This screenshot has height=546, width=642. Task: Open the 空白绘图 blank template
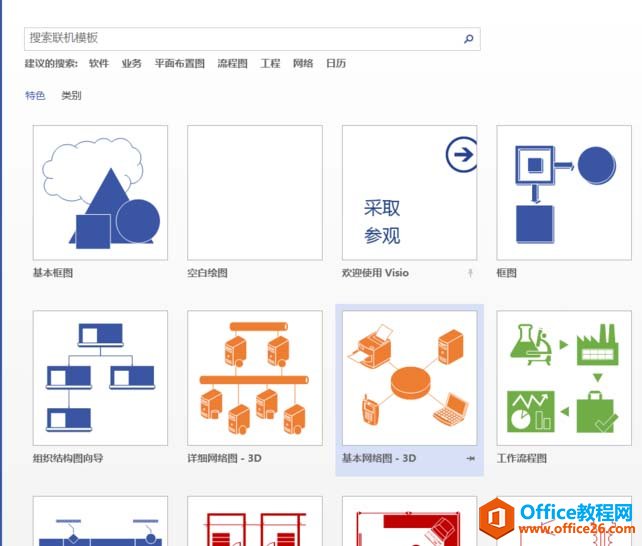pyautogui.click(x=255, y=193)
